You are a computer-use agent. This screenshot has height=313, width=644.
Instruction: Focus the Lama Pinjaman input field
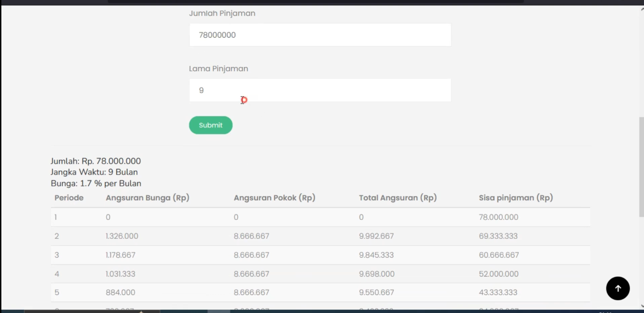pyautogui.click(x=320, y=90)
